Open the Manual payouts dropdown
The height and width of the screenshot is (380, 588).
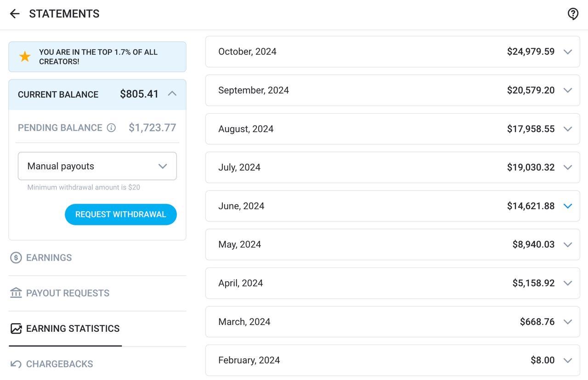[x=97, y=166]
